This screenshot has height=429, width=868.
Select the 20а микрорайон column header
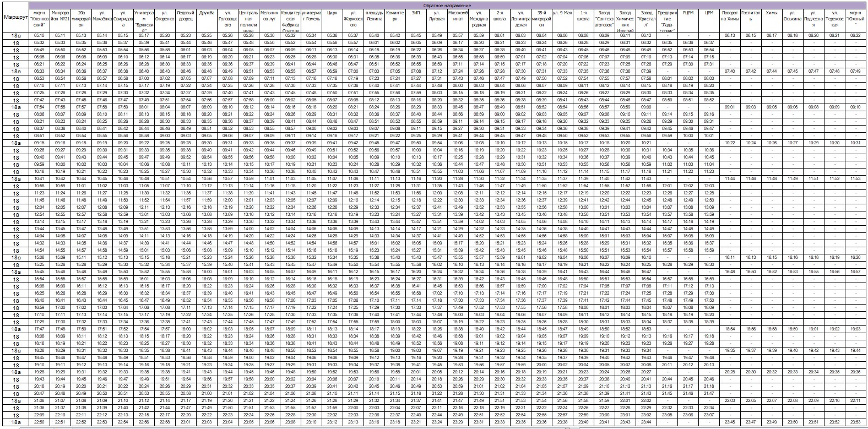click(81, 20)
